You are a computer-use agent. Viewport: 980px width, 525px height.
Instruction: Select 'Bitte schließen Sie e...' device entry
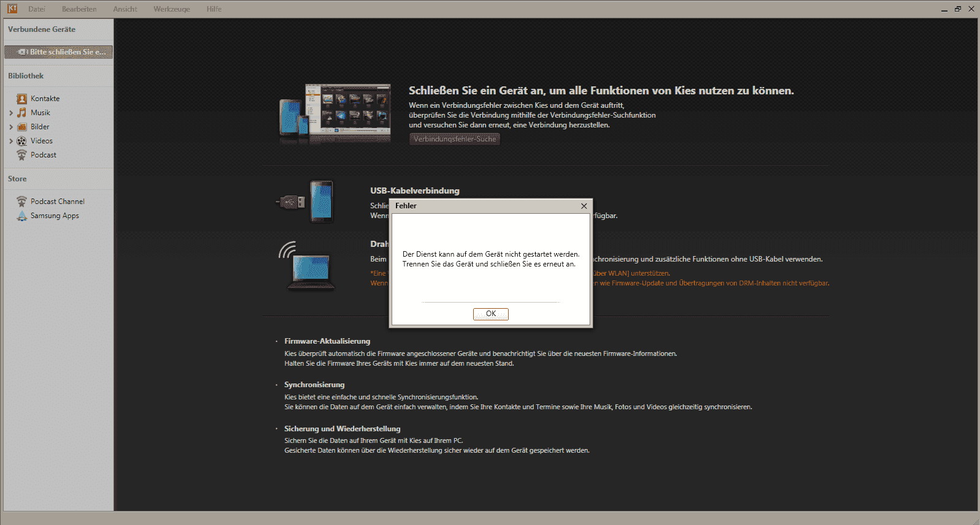click(58, 52)
